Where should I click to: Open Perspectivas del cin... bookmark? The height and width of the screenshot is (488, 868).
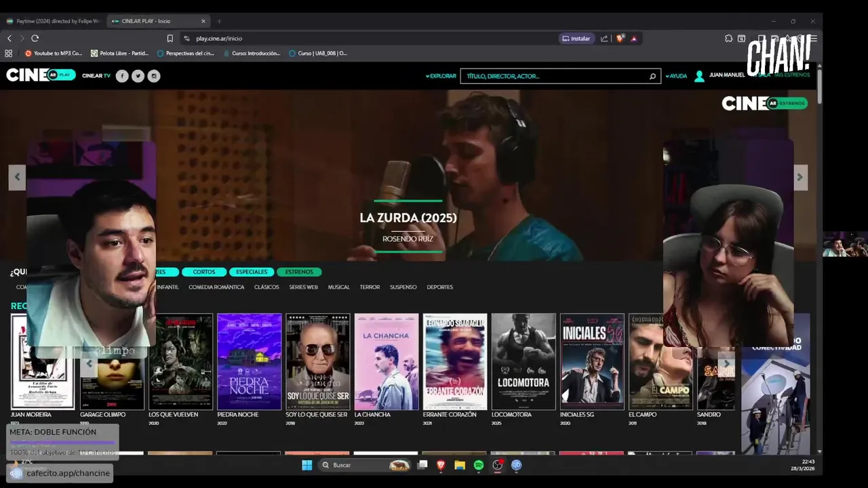pos(185,53)
